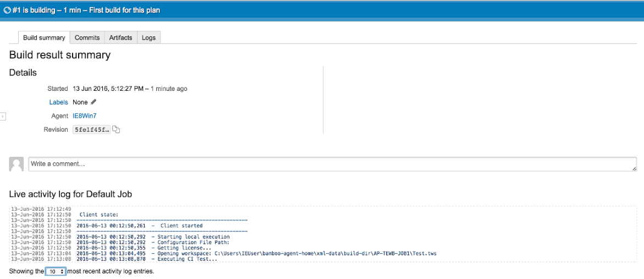Click the 'None' labels value

(x=80, y=102)
